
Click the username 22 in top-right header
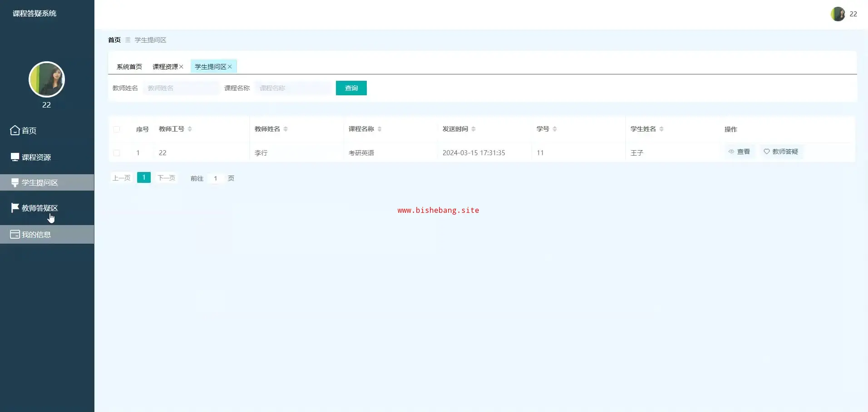[x=853, y=14]
